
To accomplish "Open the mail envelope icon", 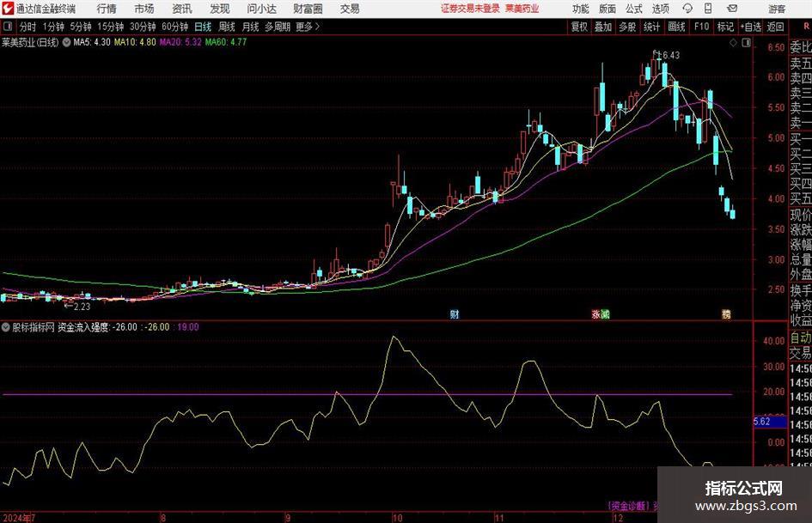I will point(732,9).
